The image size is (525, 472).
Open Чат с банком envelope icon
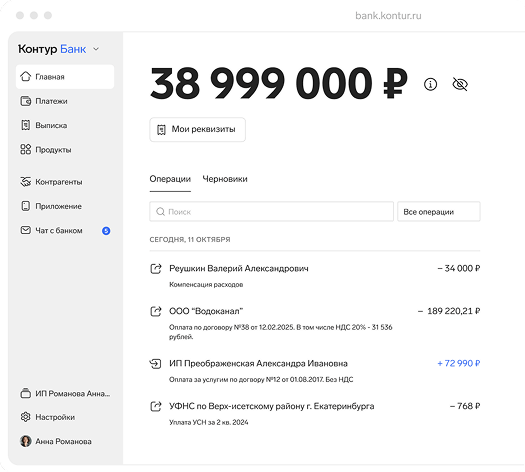[26, 230]
